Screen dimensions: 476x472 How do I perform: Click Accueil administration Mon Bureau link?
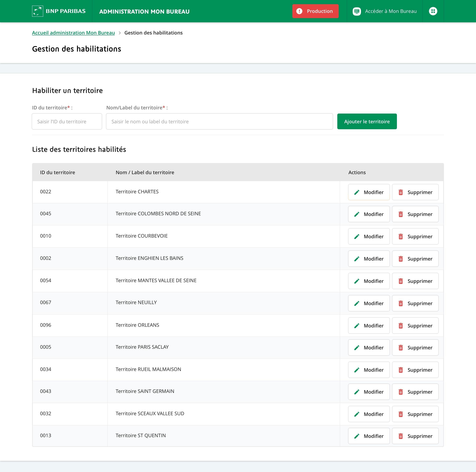[x=74, y=32]
